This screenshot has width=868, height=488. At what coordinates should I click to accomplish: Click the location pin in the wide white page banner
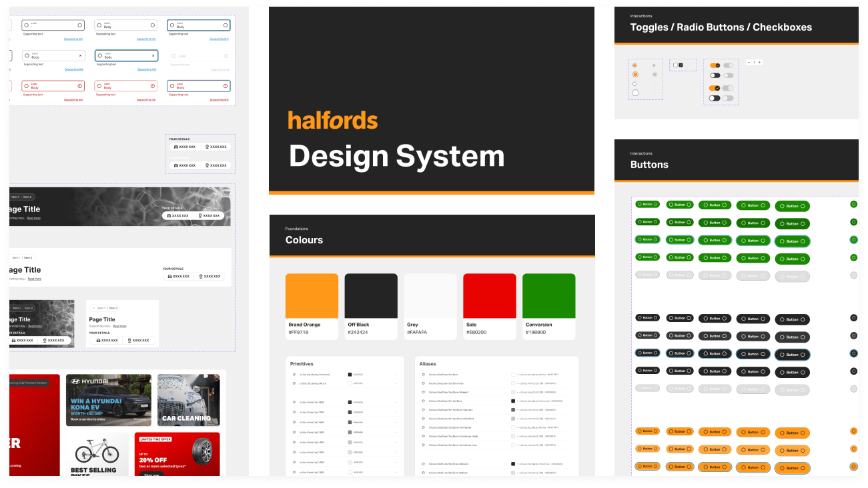coord(201,276)
